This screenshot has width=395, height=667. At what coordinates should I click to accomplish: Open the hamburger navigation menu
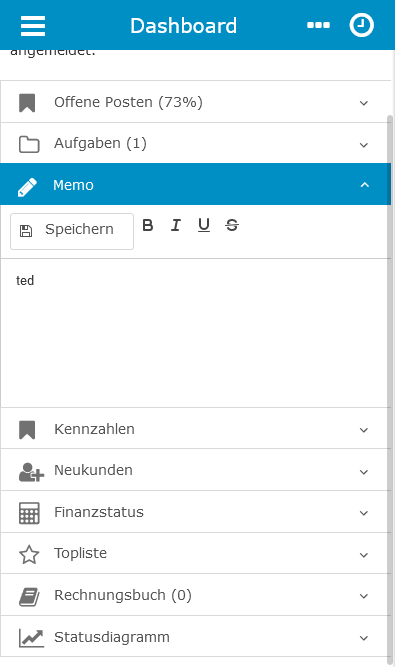coord(33,26)
